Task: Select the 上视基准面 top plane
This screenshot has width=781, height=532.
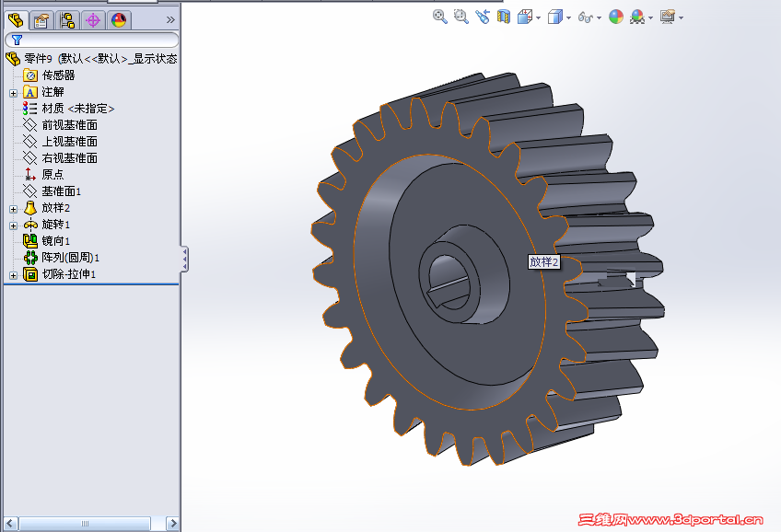Action: click(70, 142)
